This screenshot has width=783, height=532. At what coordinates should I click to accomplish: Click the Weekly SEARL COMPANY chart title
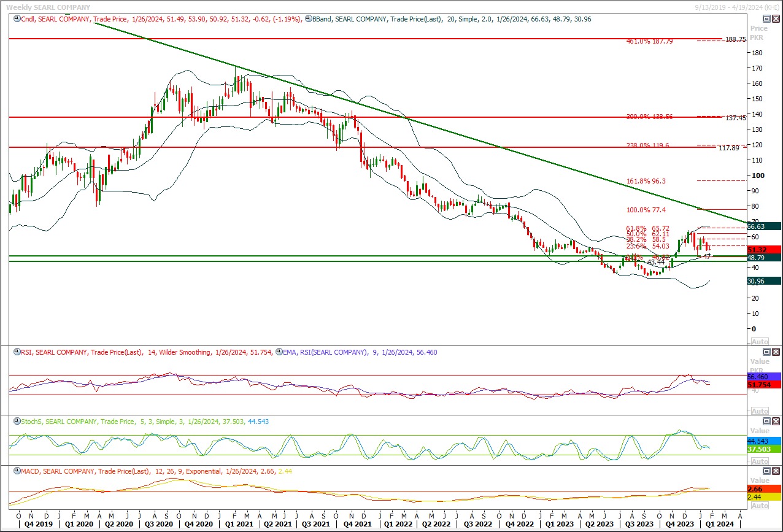[x=48, y=7]
